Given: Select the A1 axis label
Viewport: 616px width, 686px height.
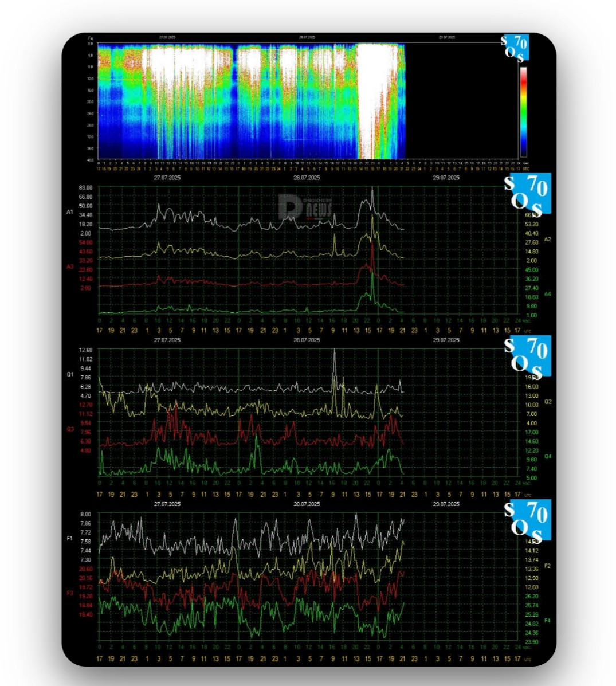Looking at the screenshot, I should pyautogui.click(x=70, y=213).
